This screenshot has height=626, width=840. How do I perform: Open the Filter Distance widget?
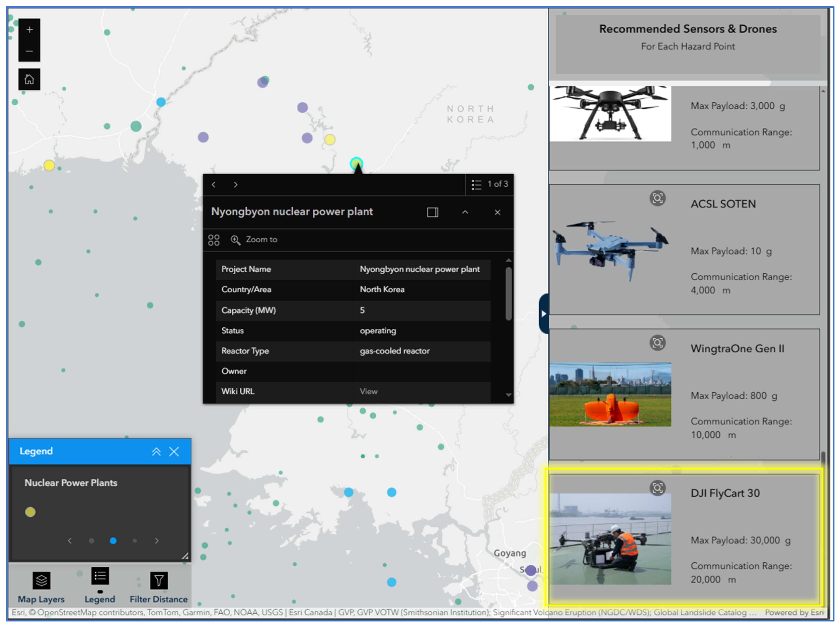point(159,580)
